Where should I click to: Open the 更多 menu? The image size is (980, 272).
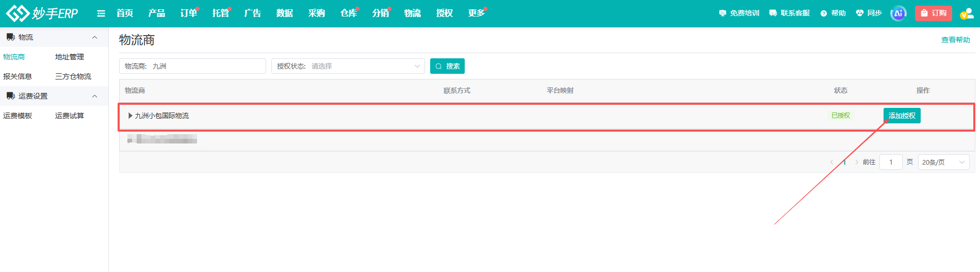point(477,13)
